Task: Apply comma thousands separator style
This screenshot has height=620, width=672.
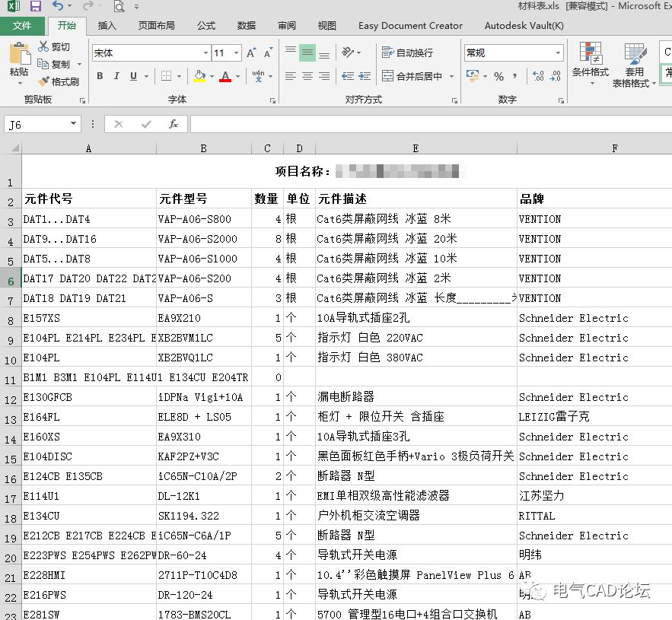Action: [x=514, y=76]
